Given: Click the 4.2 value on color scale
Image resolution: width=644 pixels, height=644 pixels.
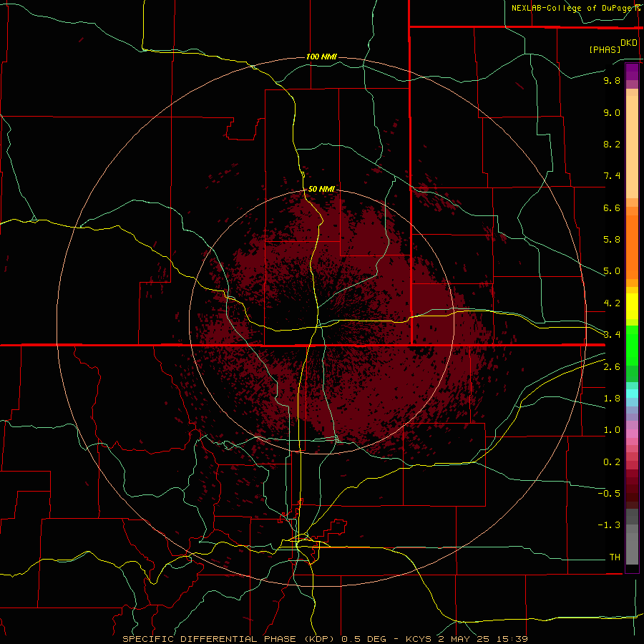Looking at the screenshot, I should 612,303.
